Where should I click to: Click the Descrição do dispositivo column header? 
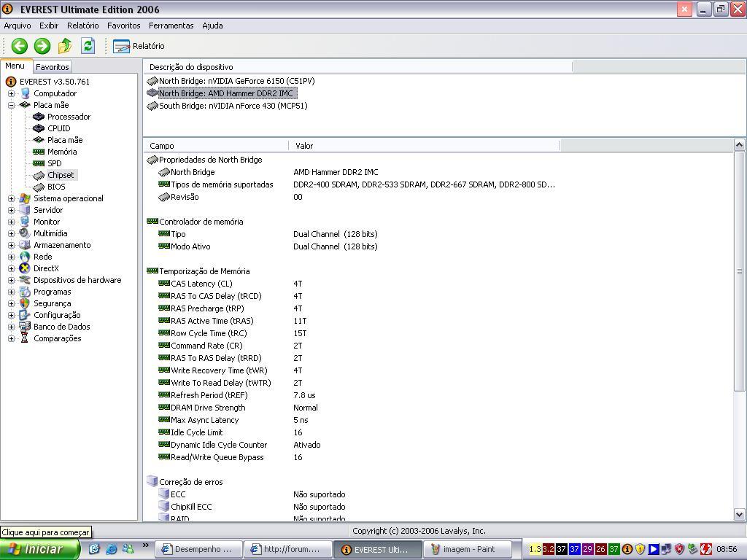(357, 67)
